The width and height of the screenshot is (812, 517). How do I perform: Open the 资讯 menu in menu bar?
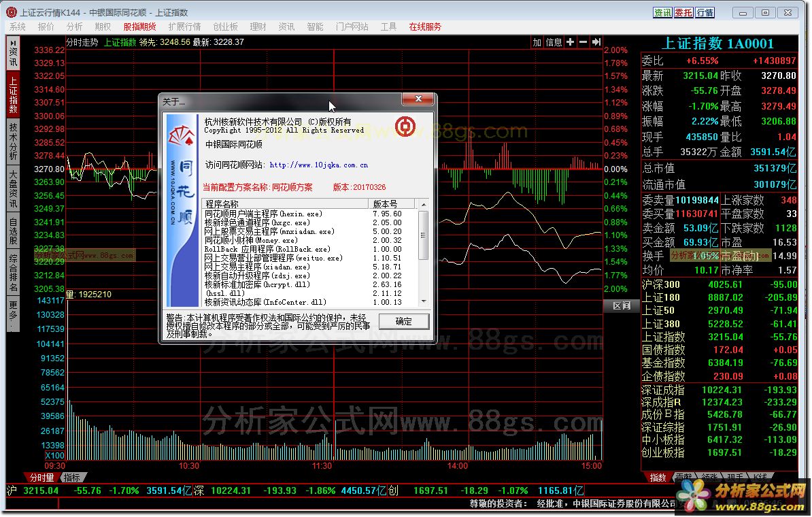tap(286, 27)
